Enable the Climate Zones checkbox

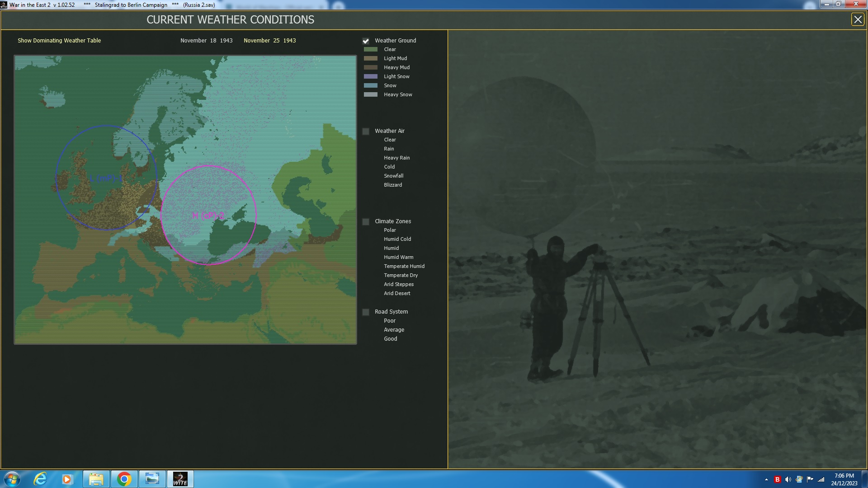pos(366,222)
